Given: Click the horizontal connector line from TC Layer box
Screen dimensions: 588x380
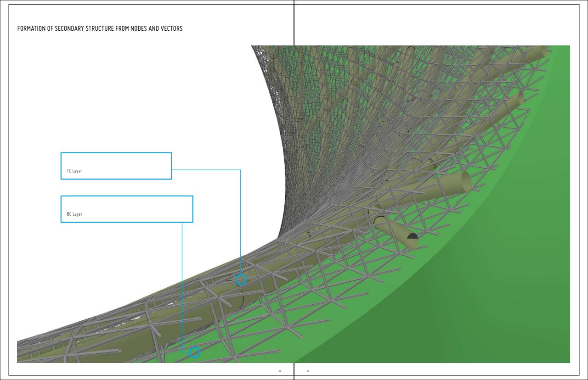Looking at the screenshot, I should 207,170.
